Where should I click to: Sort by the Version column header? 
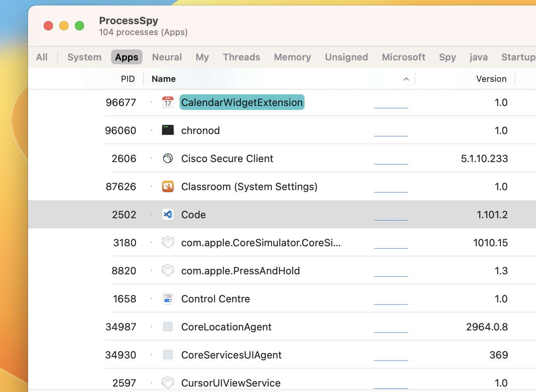(491, 79)
